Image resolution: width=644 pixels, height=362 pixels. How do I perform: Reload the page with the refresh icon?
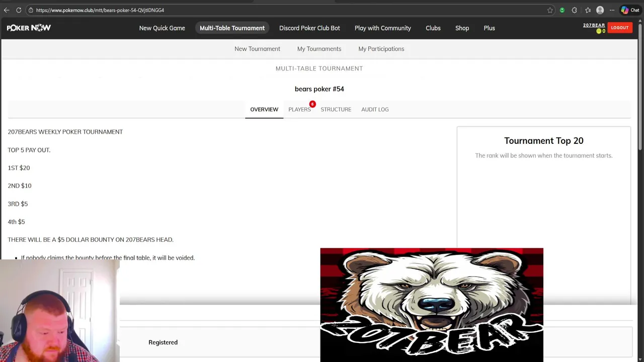pos(19,10)
